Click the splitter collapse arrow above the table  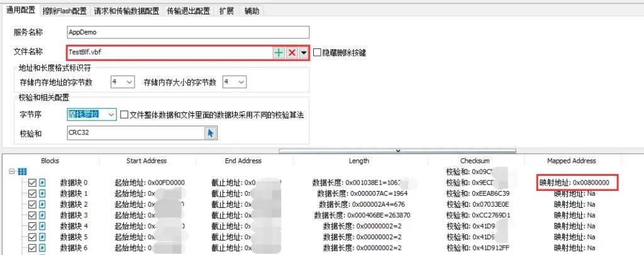pos(397,151)
